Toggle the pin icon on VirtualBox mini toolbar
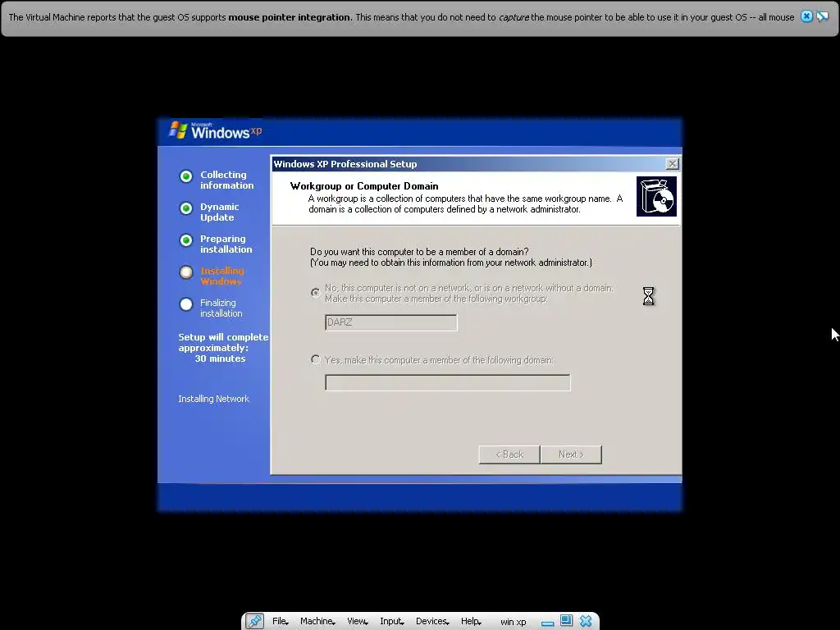This screenshot has width=840, height=630. point(254,621)
